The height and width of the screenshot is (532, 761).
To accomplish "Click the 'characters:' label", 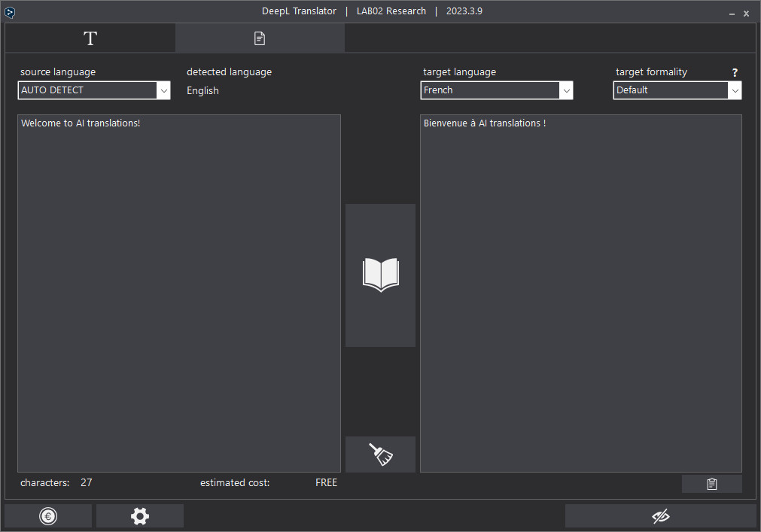I will (x=44, y=482).
